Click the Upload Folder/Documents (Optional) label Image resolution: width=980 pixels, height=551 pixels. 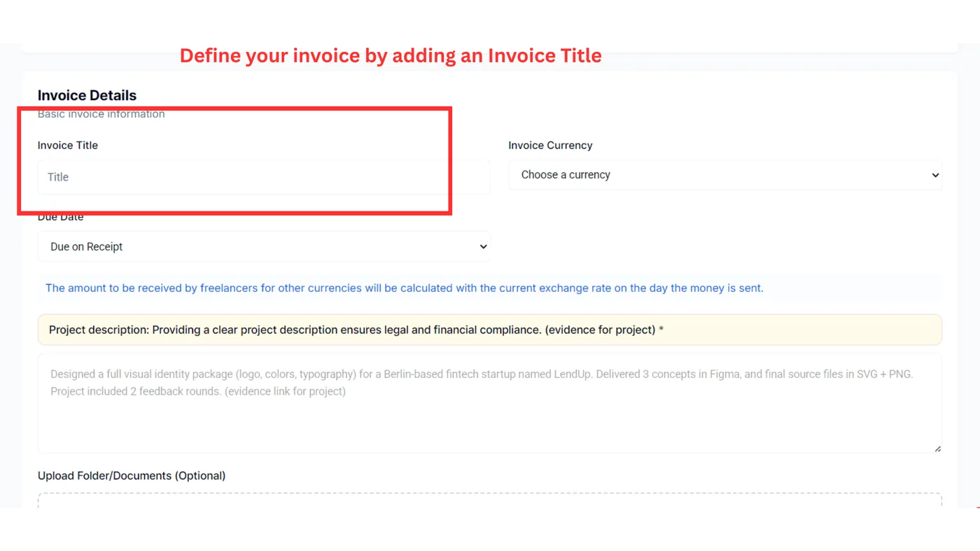[x=132, y=475]
